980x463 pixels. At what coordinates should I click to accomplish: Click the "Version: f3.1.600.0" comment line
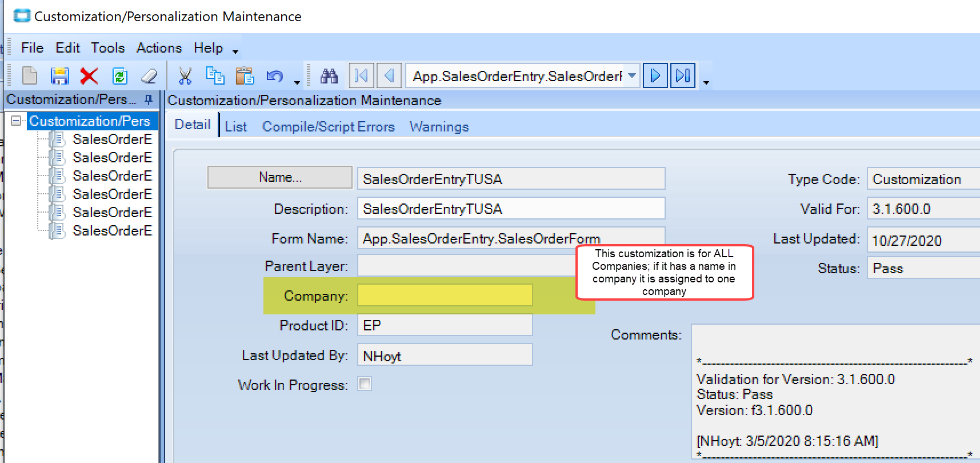(754, 410)
